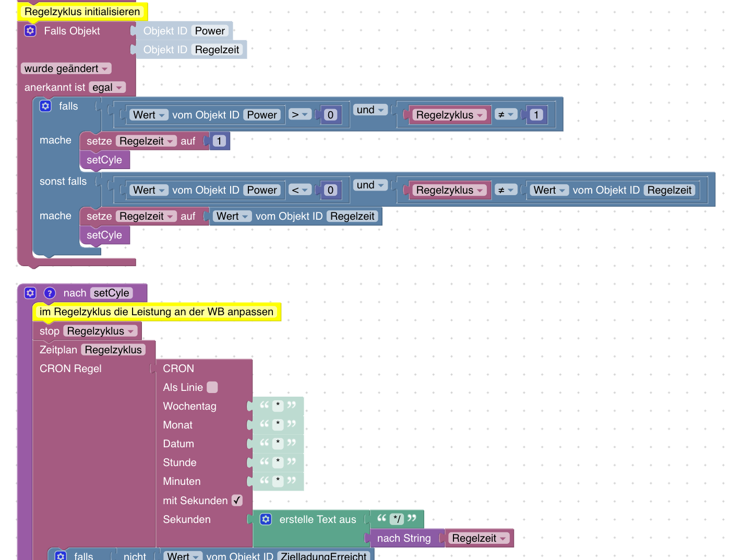Open the gear settings on the "Falls Objekt" block

(x=30, y=31)
